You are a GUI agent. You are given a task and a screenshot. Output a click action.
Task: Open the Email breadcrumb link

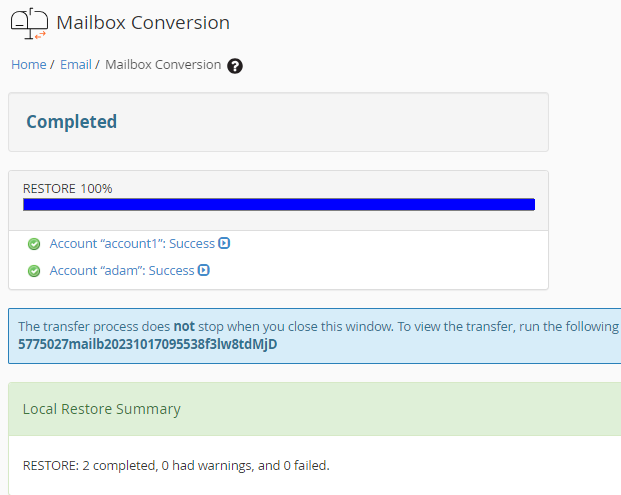pos(76,65)
